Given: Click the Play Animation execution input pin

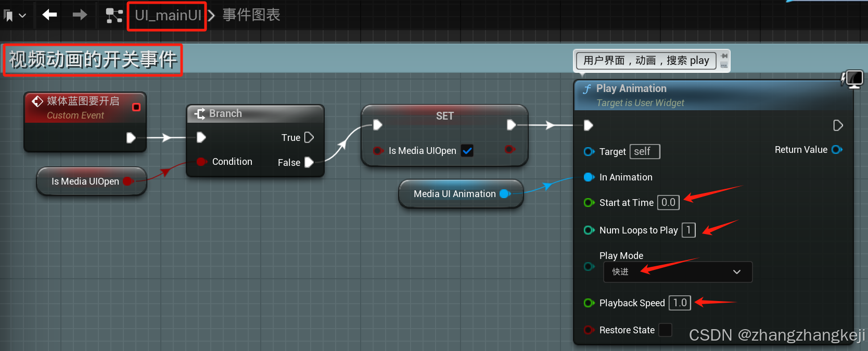Looking at the screenshot, I should tap(589, 125).
